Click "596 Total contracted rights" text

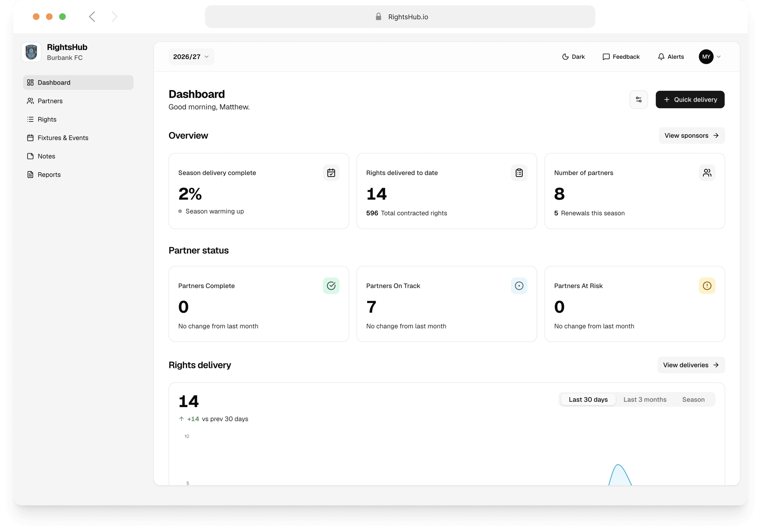pyautogui.click(x=406, y=213)
